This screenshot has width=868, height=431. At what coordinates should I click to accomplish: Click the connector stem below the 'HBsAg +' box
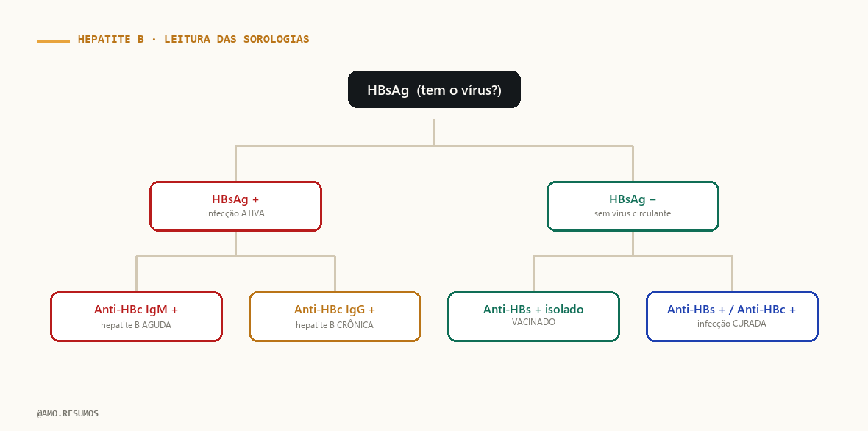[236, 243]
